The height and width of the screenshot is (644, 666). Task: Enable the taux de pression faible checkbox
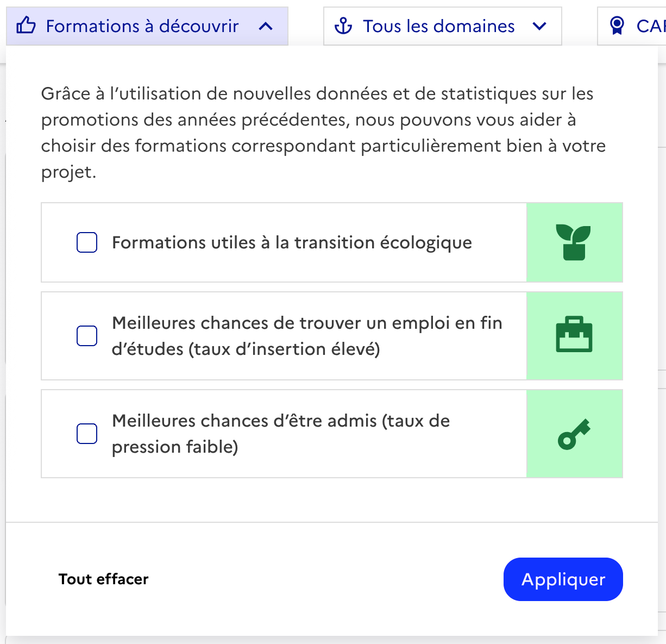[x=87, y=434]
